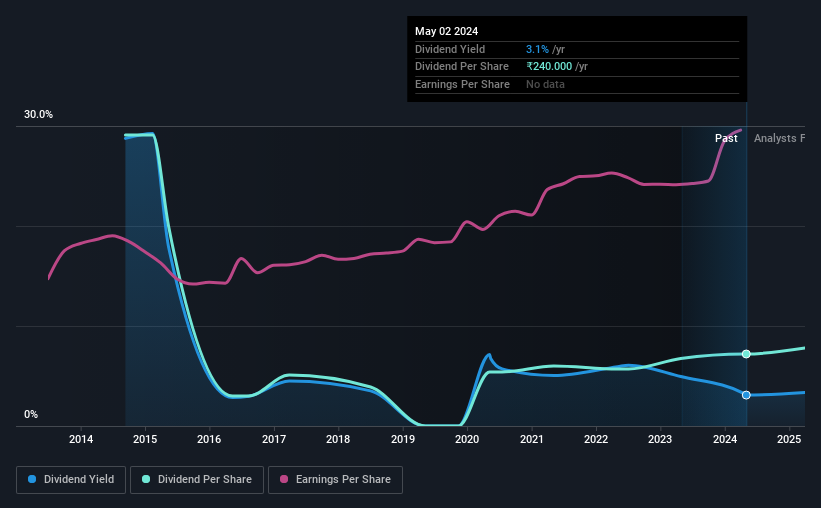Toggle the Dividend Per Share legend button
Screen dimensions: 821x508
coord(197,480)
